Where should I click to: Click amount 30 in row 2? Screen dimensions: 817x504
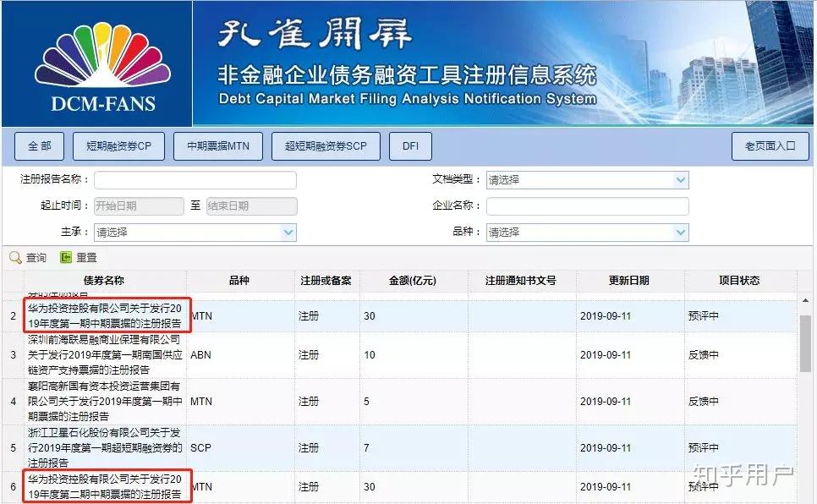(x=370, y=316)
